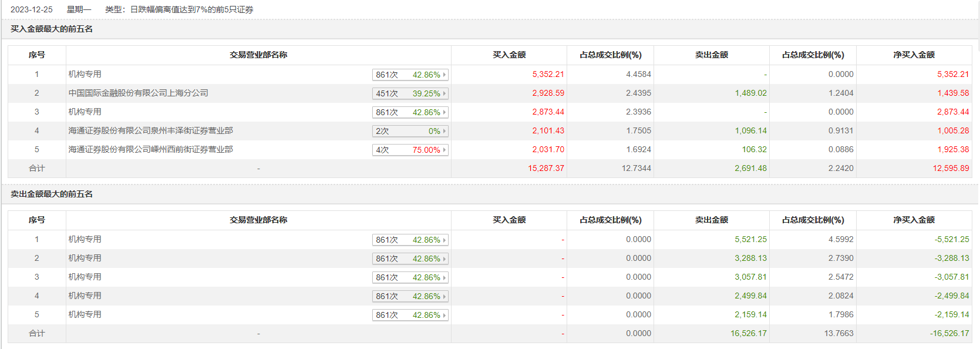
Task: Click 净买入金额 column header in buy table
Action: (914, 55)
